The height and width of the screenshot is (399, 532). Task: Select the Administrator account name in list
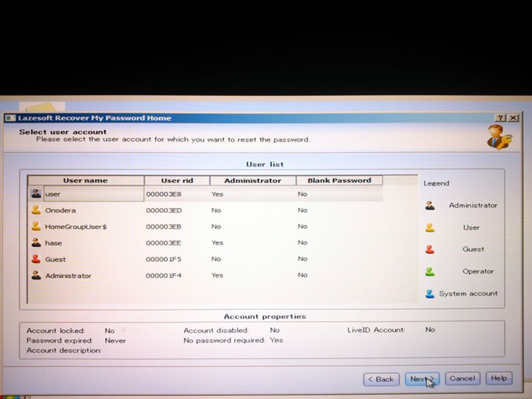tap(68, 276)
